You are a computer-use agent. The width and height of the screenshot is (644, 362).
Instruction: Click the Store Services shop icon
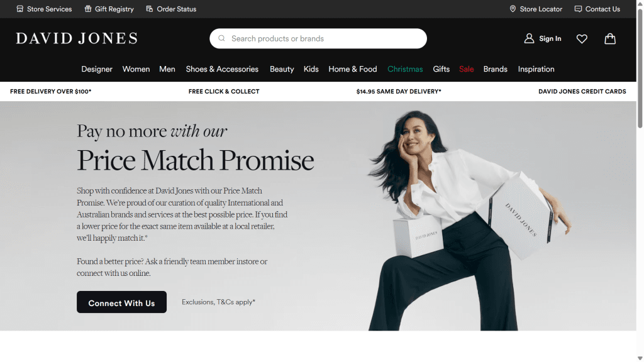point(19,9)
